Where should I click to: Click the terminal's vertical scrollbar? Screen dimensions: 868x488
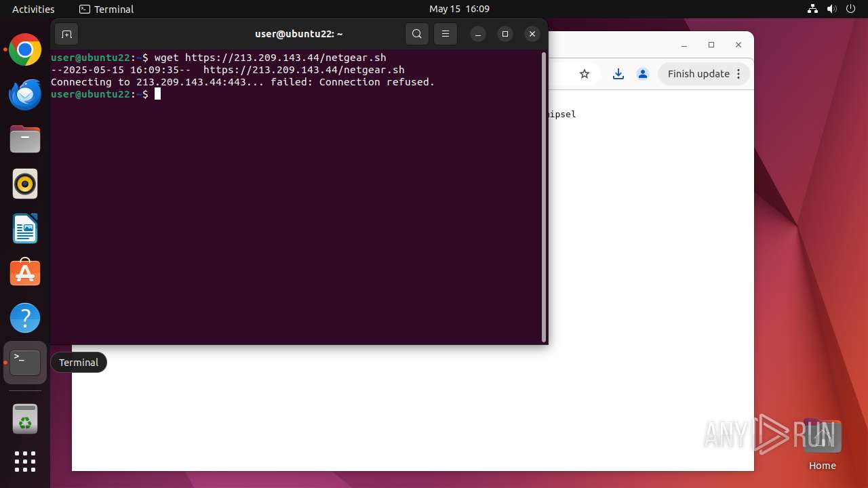pyautogui.click(x=544, y=197)
